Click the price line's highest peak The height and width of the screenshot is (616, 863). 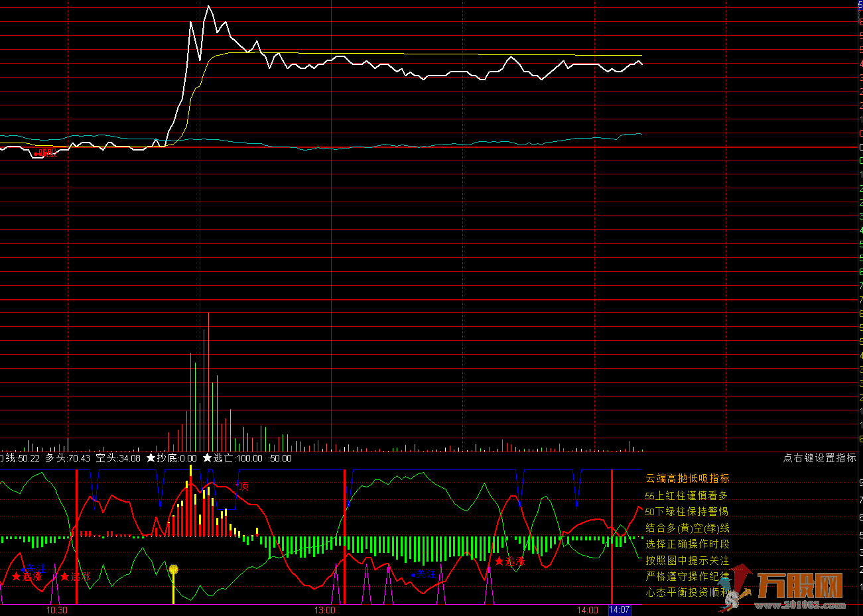208,7
